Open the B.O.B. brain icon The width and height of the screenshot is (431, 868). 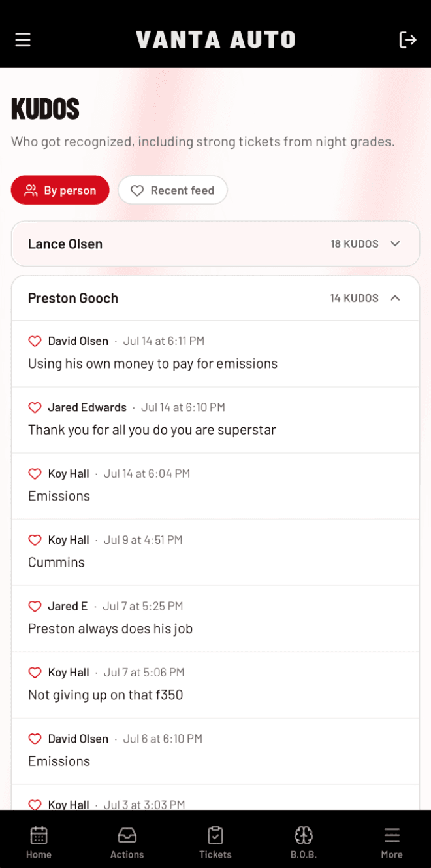pos(304,835)
